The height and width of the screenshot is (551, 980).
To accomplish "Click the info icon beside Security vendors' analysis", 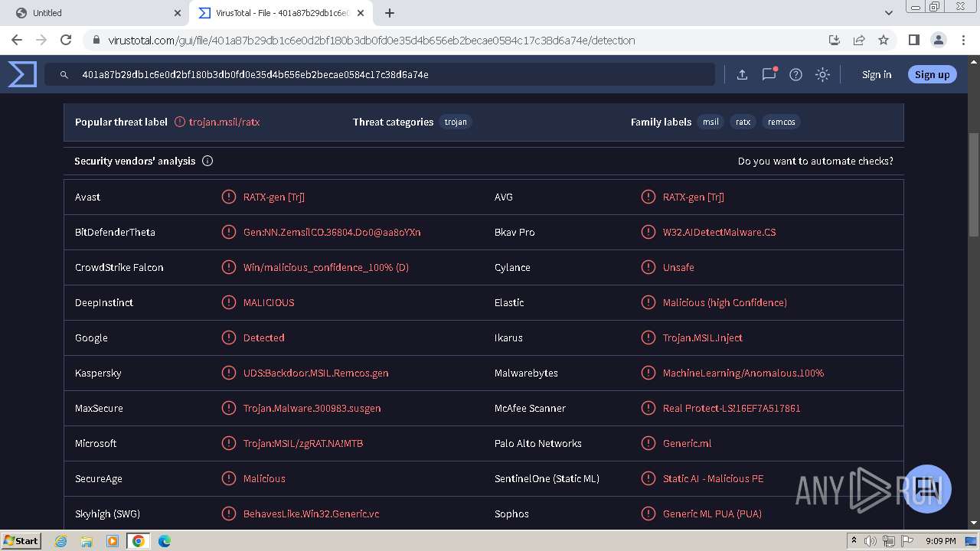I will pyautogui.click(x=207, y=161).
